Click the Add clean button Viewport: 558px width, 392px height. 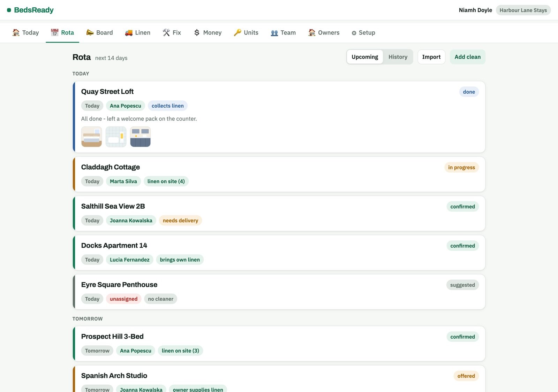tap(468, 57)
